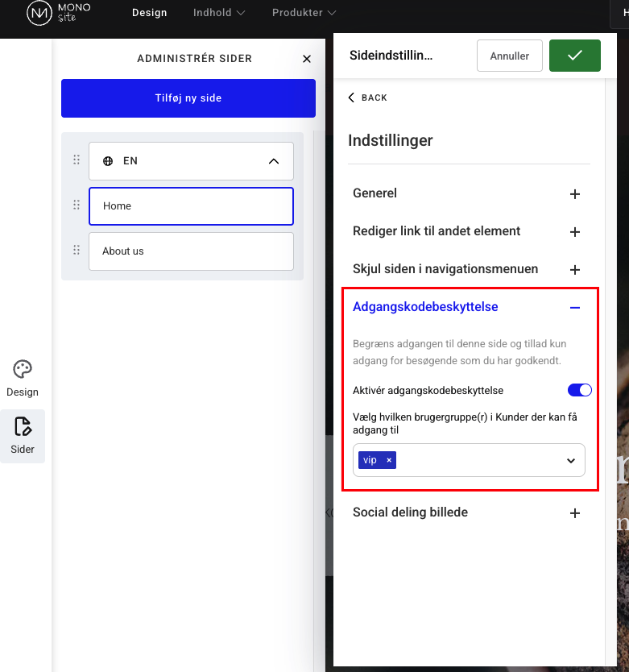
Task: Open the Indhold menu
Action: (x=219, y=13)
